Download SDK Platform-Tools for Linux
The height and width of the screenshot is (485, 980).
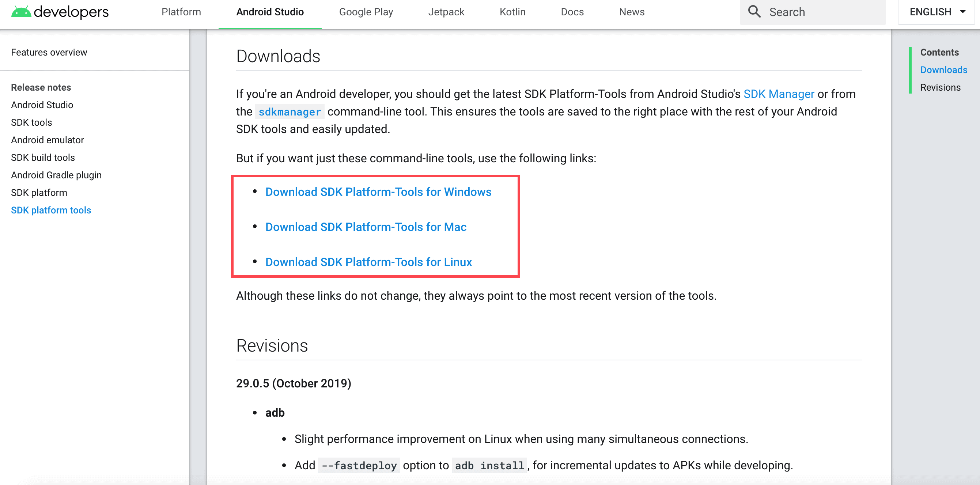tap(368, 262)
